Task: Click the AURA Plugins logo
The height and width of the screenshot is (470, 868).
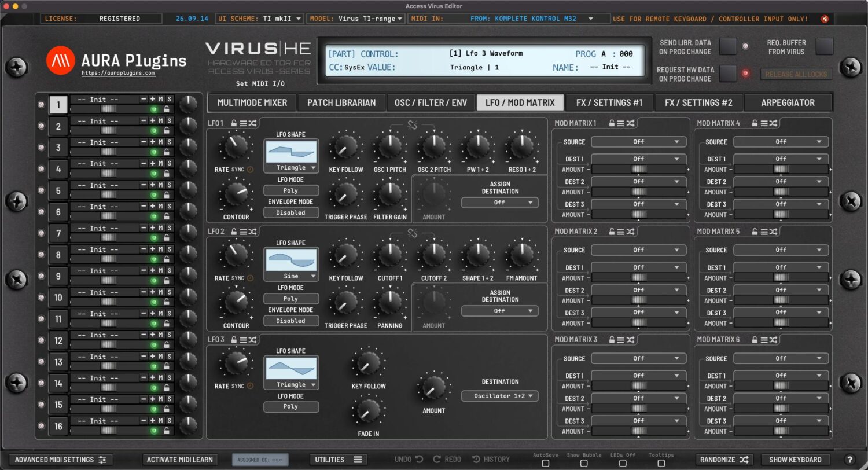Action: (x=60, y=60)
